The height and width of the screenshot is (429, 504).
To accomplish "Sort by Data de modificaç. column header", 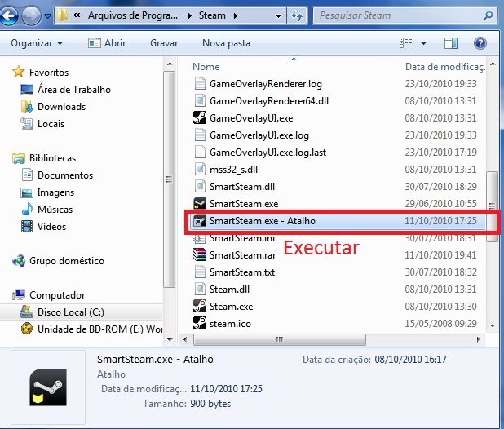I will coord(444,67).
